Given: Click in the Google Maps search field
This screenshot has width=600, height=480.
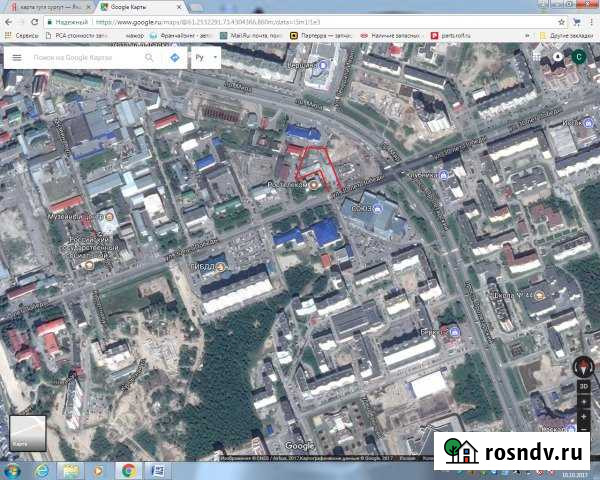Looking at the screenshot, I should click(x=85, y=58).
